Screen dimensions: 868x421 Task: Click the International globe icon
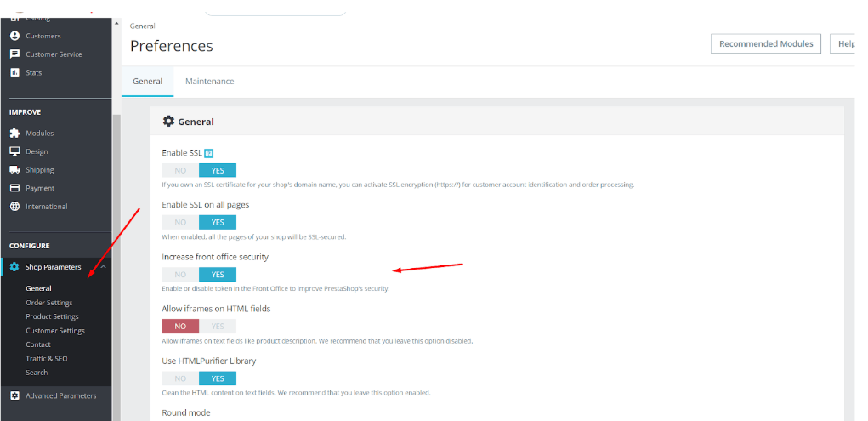15,206
